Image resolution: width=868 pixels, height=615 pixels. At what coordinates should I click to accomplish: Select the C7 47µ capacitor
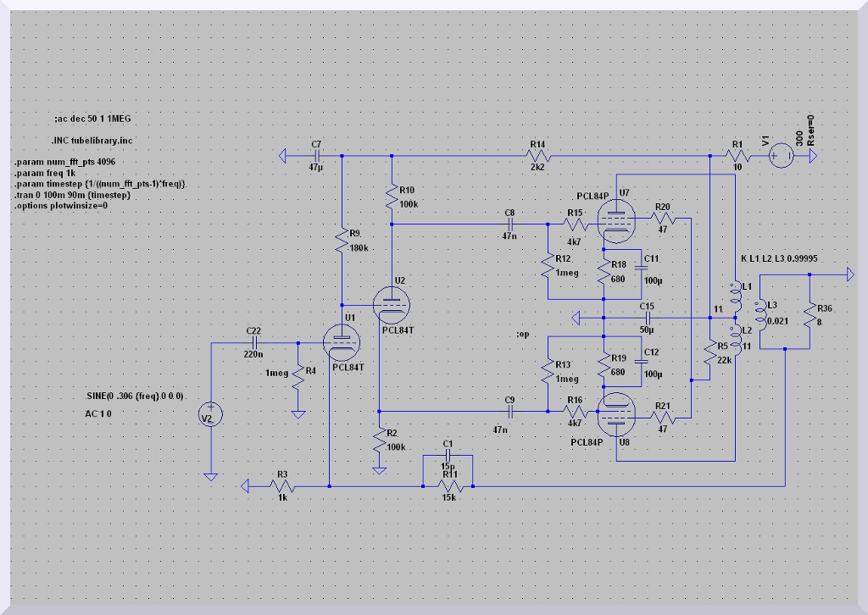click(x=316, y=156)
